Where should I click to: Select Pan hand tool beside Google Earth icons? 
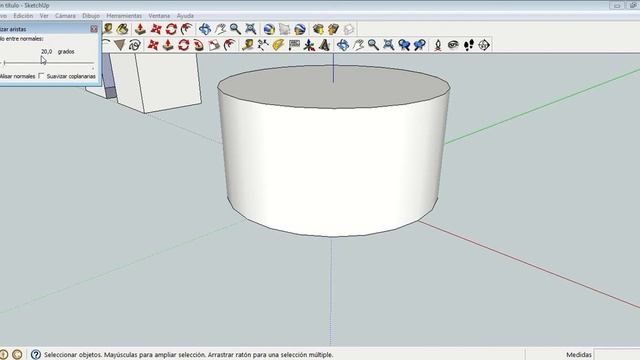(220, 29)
